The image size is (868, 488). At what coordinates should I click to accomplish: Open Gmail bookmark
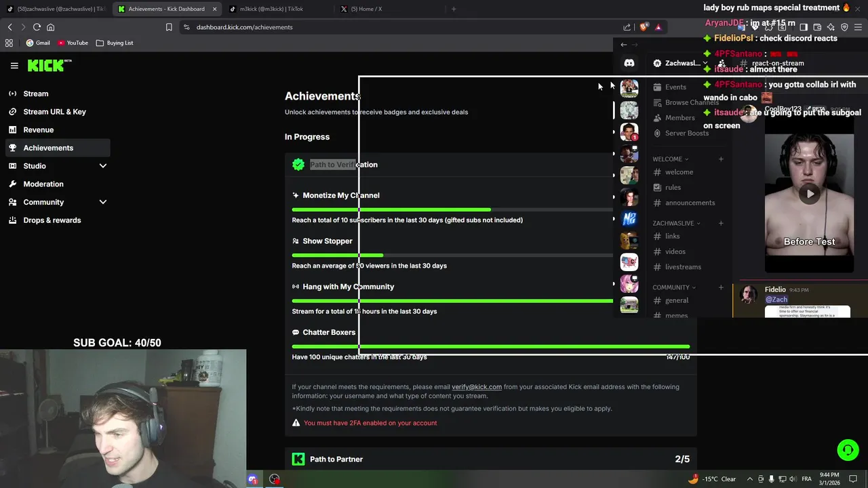pos(38,43)
